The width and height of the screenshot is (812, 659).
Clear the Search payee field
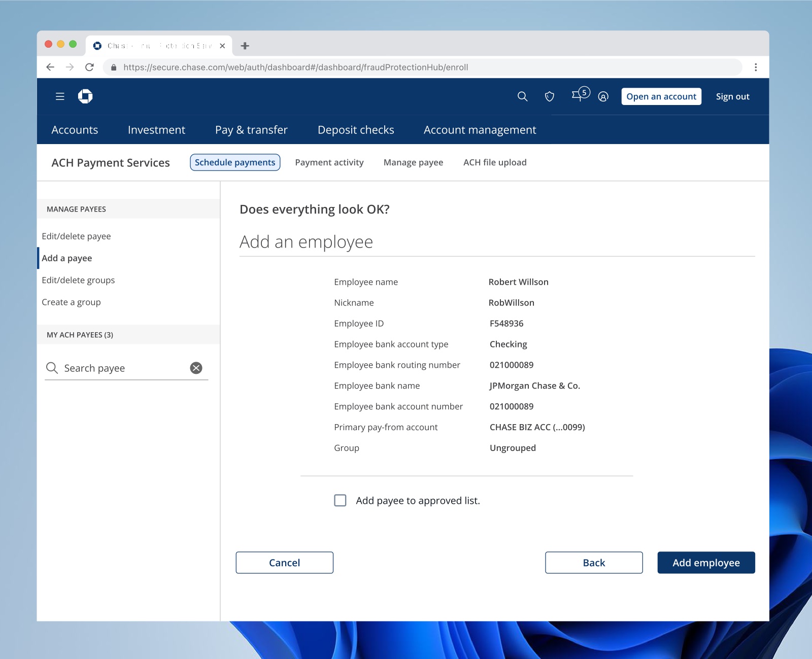click(x=196, y=368)
